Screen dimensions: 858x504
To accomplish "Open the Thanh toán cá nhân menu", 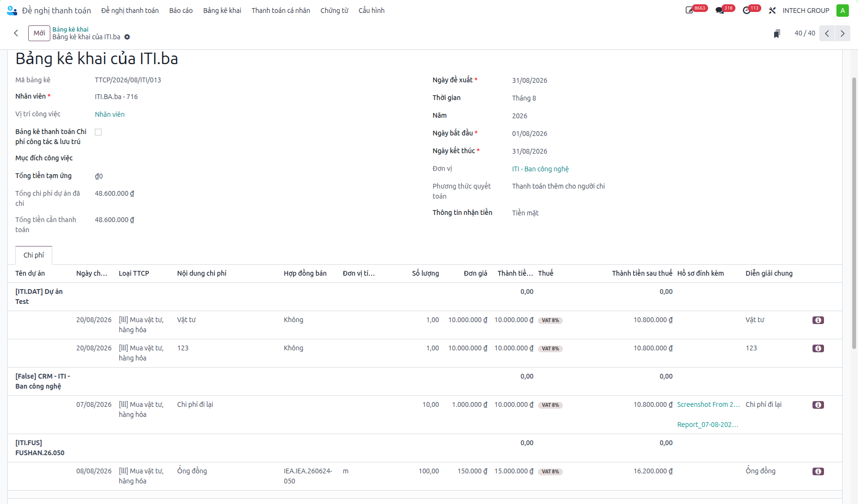I will [281, 11].
